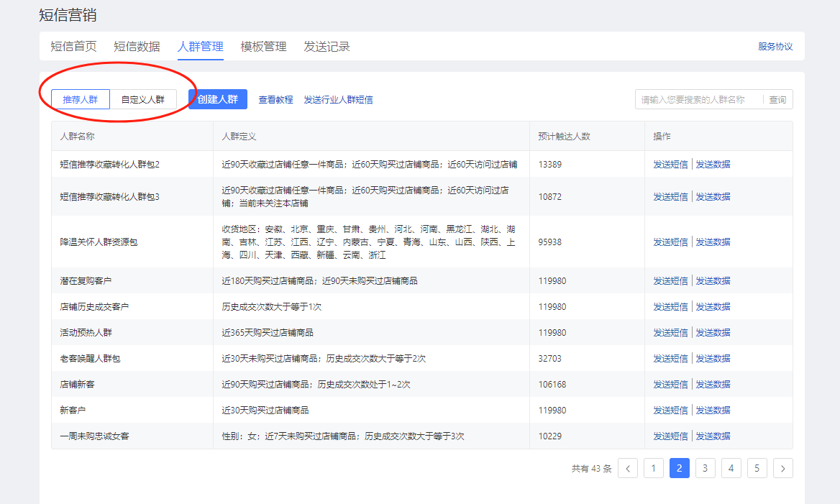840x504 pixels.
Task: Click 发送数据 for 短信推荐收藏转化人群包3
Action: point(713,196)
